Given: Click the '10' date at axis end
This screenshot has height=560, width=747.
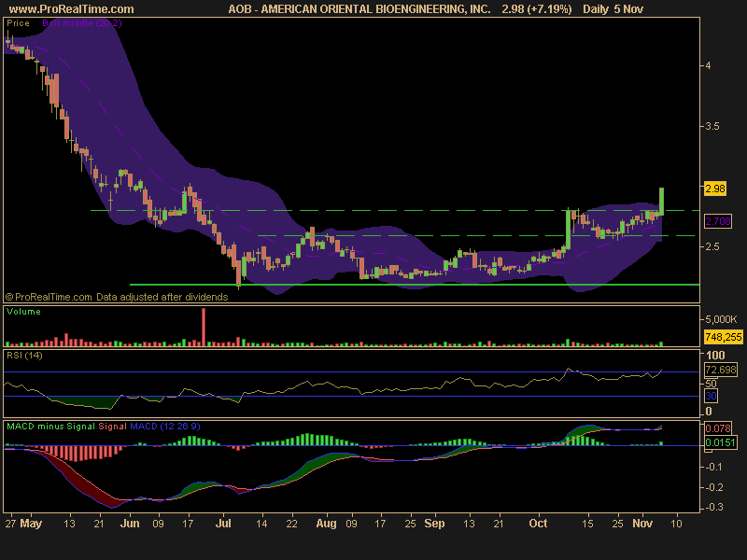Looking at the screenshot, I should 676,524.
